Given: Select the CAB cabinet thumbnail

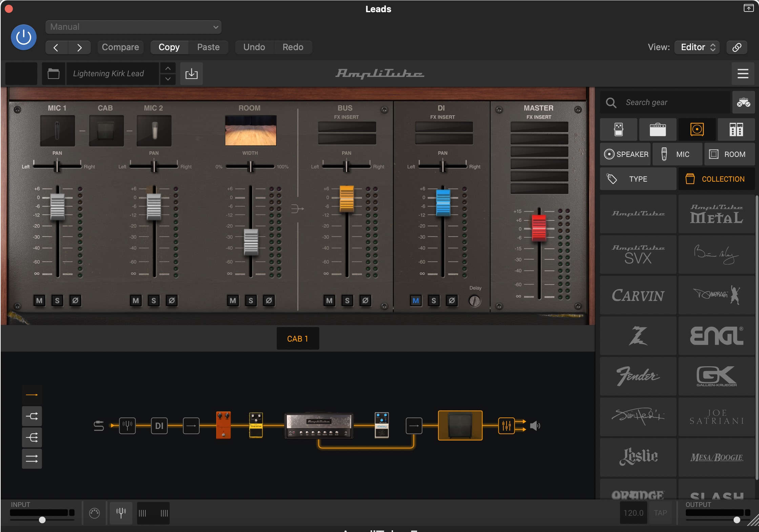Looking at the screenshot, I should [x=106, y=131].
